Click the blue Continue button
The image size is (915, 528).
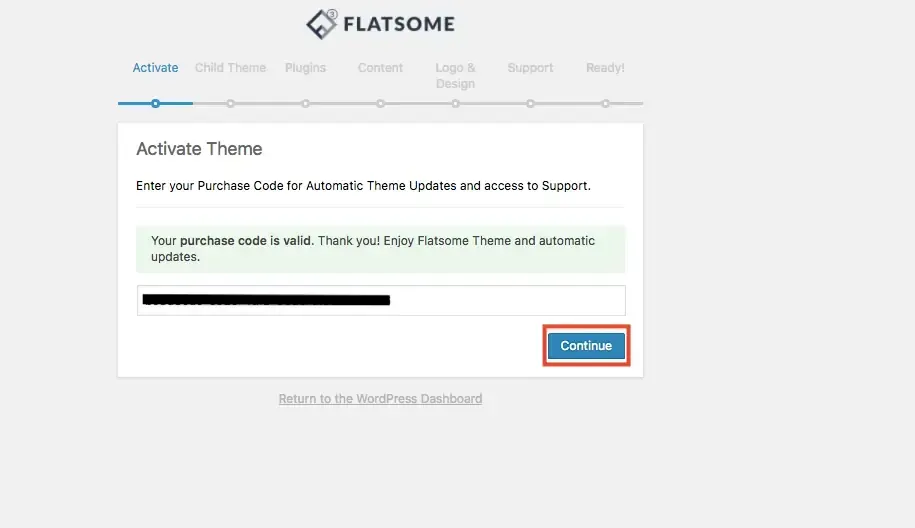586,346
